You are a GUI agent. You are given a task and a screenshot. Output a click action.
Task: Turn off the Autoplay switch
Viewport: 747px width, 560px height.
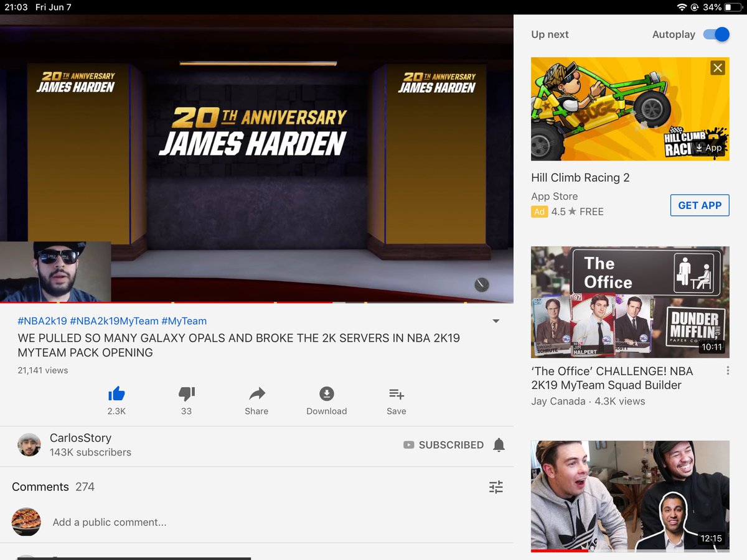click(x=716, y=34)
